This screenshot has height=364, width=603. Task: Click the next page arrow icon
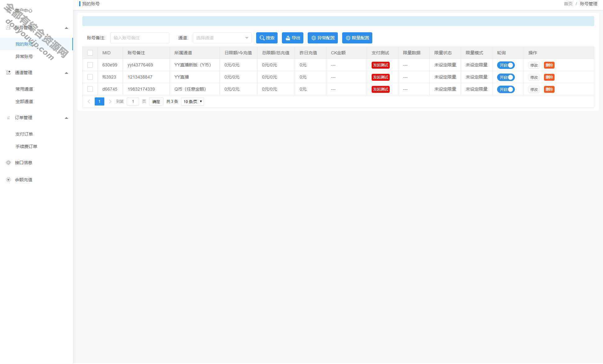click(110, 101)
